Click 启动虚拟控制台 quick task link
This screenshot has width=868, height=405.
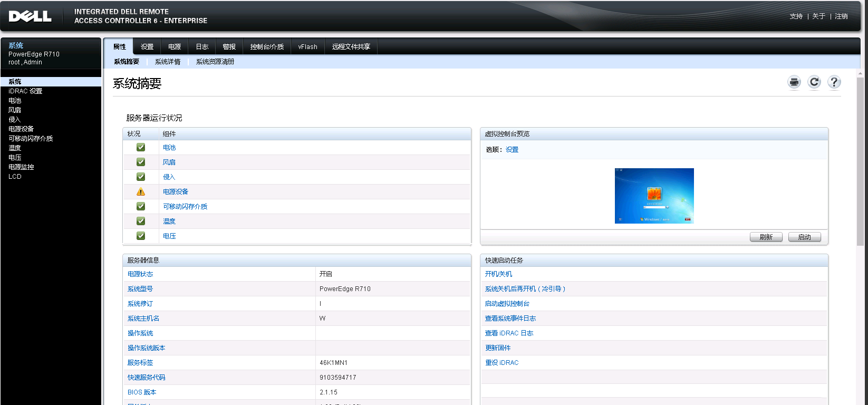(507, 304)
